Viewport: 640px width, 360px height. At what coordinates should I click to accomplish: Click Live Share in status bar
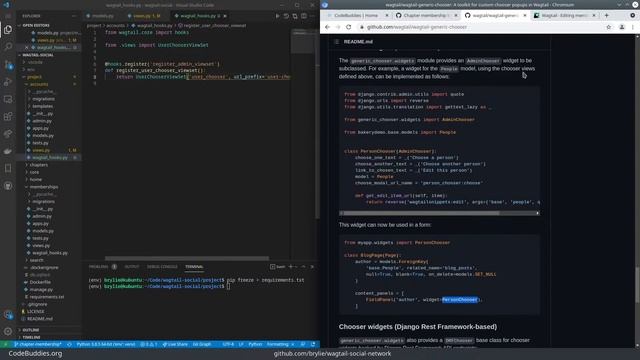point(175,344)
